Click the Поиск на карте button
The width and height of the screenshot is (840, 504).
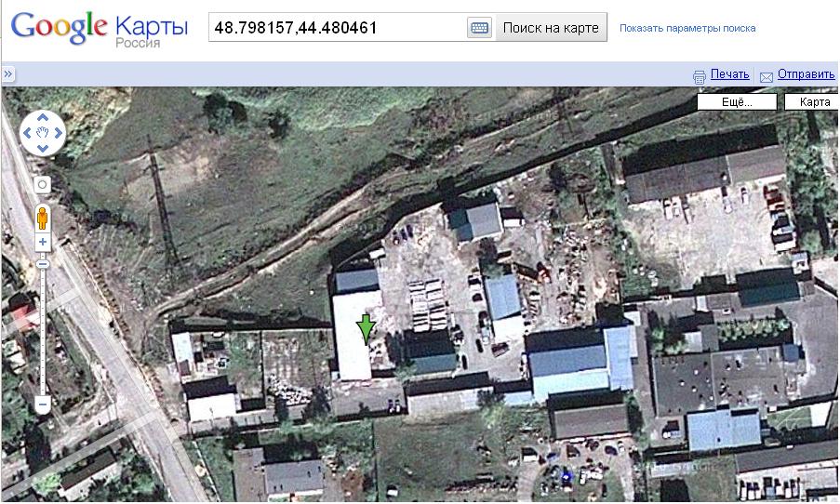tap(551, 28)
